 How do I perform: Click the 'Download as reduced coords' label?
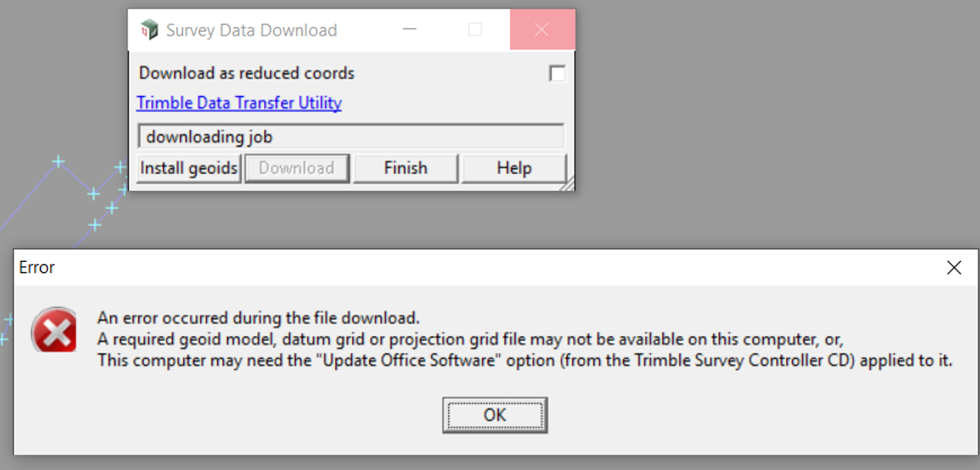pos(247,73)
